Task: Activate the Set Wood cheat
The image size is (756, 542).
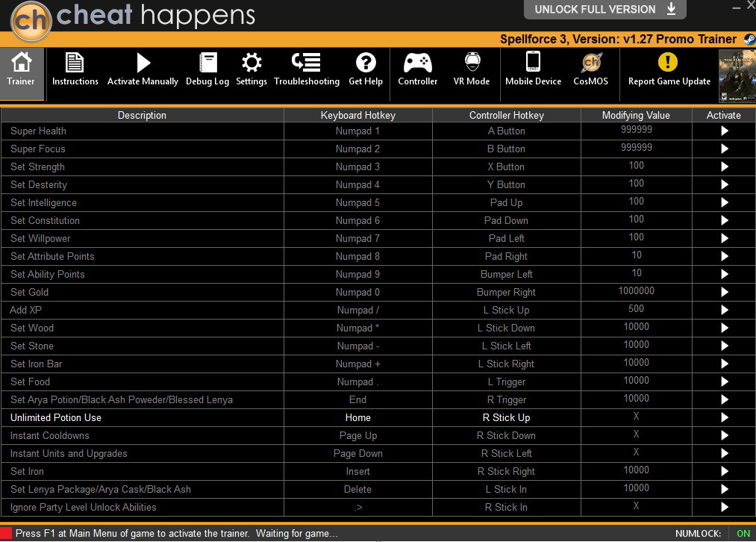Action: tap(724, 328)
